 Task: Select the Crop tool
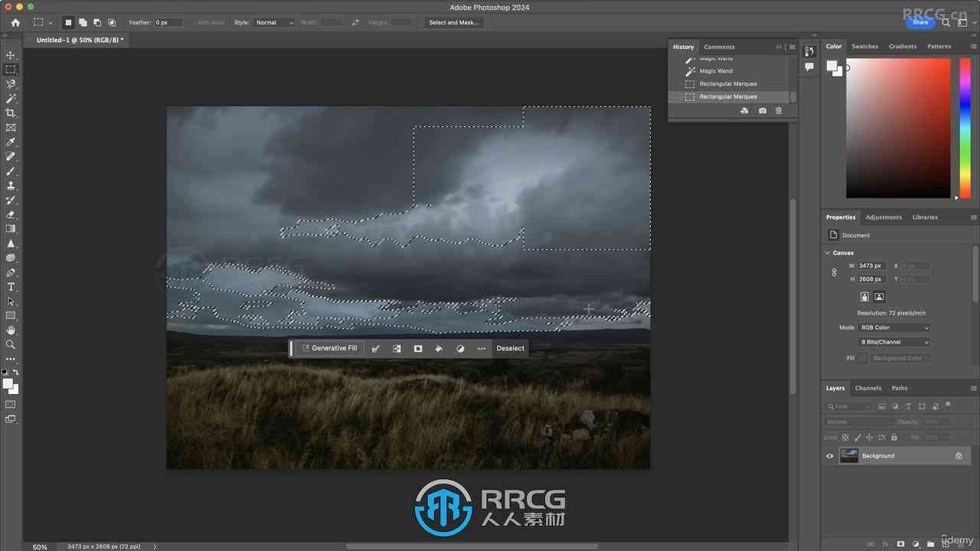tap(11, 113)
